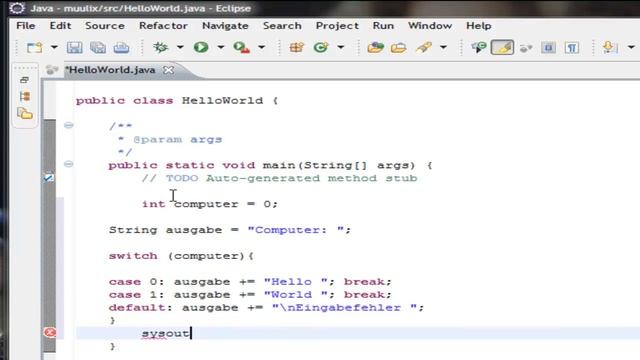Open the Package Explorer icon in the sidebar
The height and width of the screenshot is (360, 640).
tap(25, 113)
